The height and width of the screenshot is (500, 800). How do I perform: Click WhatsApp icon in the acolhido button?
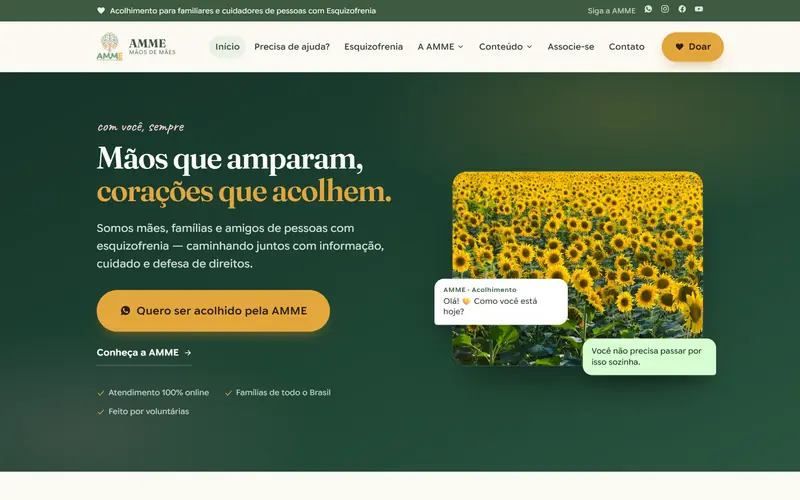tap(126, 310)
